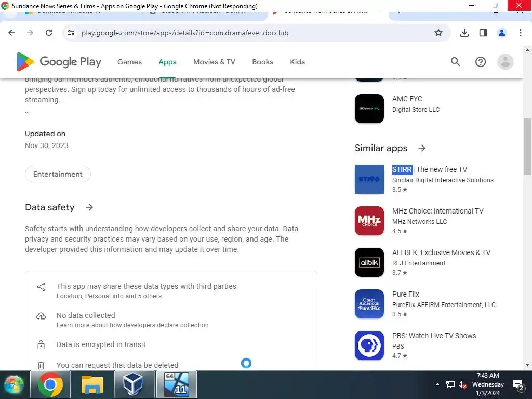This screenshot has height=399, width=532.
Task: Toggle Chrome side panel icon
Action: pos(483,33)
